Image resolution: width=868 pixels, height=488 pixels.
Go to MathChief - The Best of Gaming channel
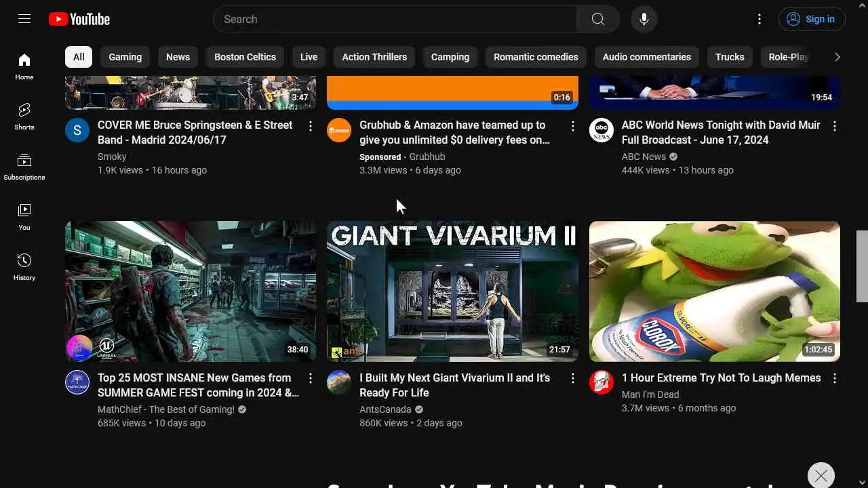(x=166, y=409)
